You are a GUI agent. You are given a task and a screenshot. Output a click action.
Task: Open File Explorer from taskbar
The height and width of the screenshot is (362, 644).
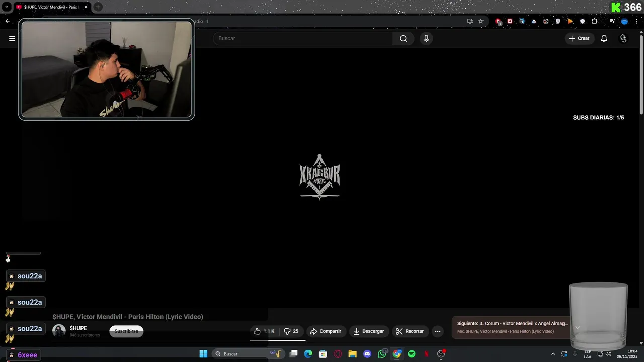(352, 354)
